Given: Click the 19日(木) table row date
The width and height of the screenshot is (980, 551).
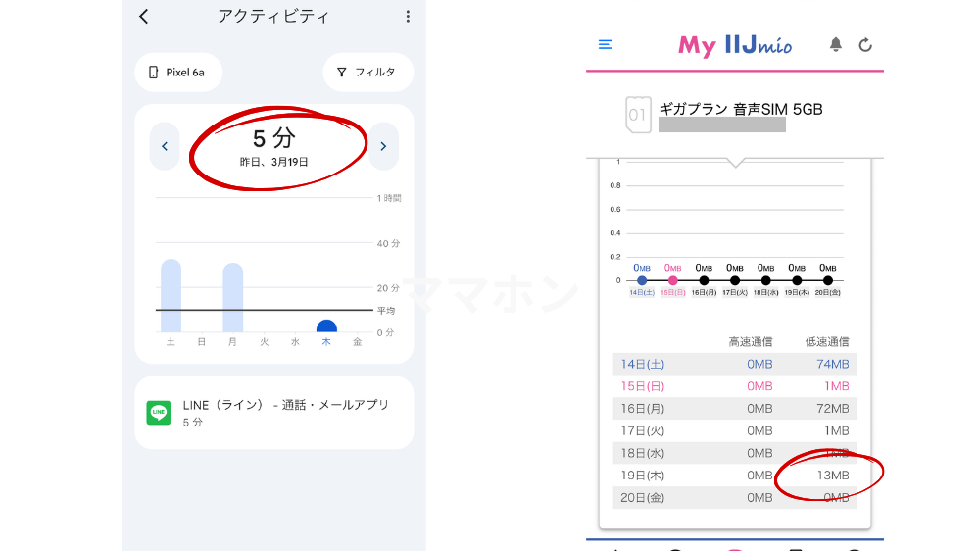Looking at the screenshot, I should (642, 476).
